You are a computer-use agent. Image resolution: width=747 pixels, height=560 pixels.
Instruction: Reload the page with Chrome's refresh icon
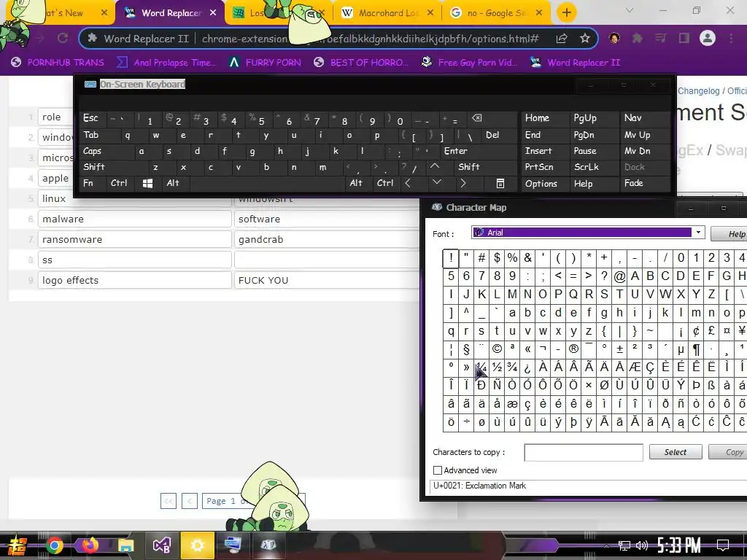coord(63,38)
